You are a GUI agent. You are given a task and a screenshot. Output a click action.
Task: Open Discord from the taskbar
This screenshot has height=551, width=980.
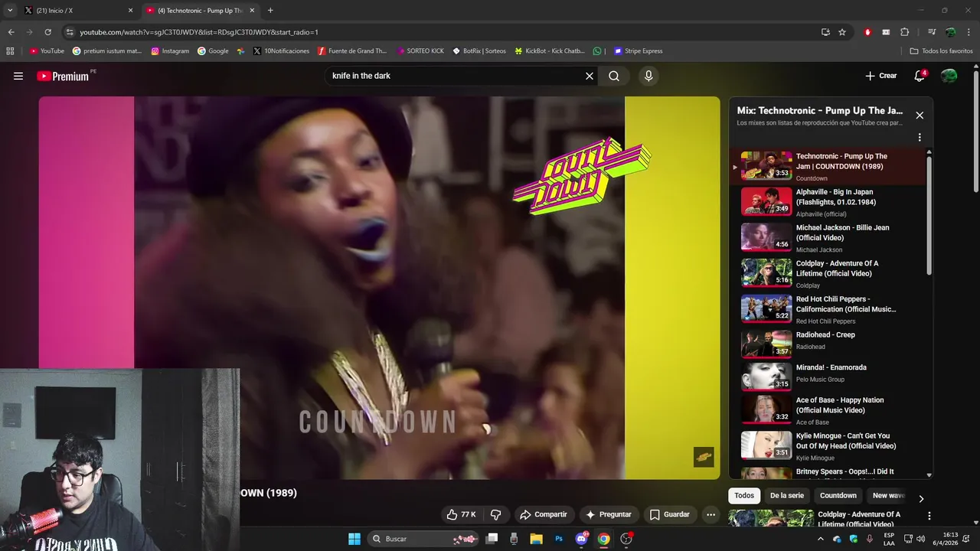pyautogui.click(x=581, y=539)
